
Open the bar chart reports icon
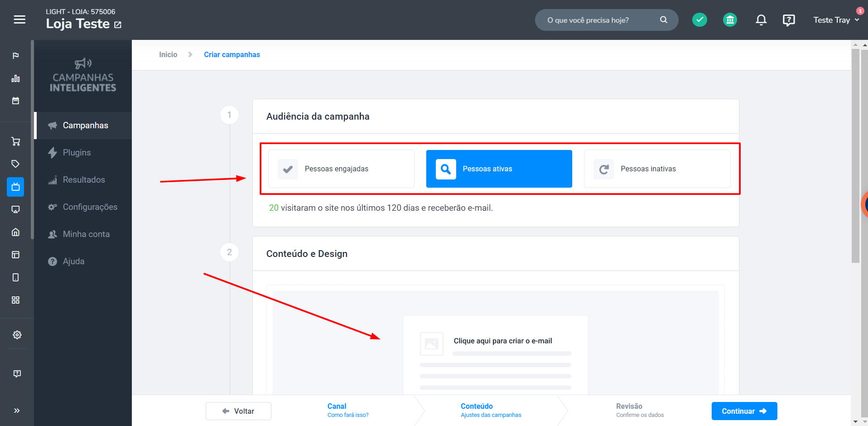pos(16,78)
